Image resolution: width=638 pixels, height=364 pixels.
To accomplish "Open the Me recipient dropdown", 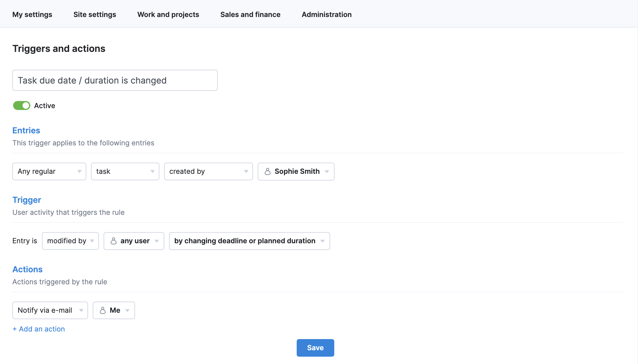I will [x=114, y=310].
